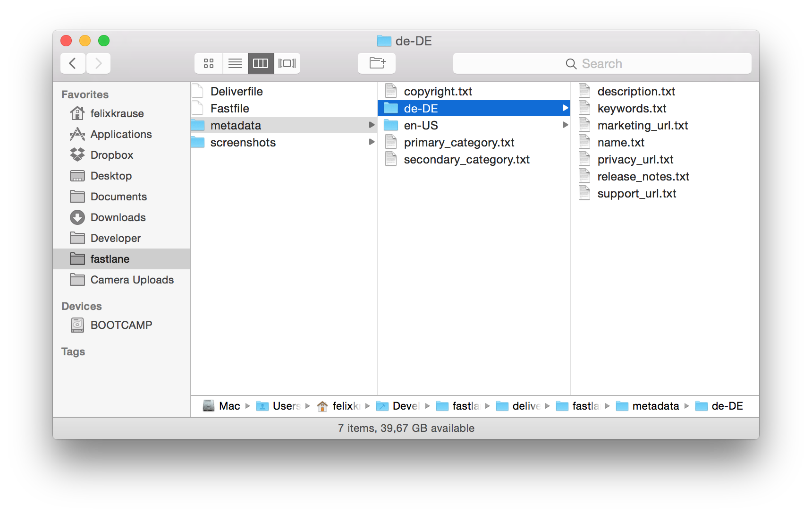This screenshot has width=812, height=515.
Task: Expand the en-US folder arrow
Action: [x=565, y=125]
